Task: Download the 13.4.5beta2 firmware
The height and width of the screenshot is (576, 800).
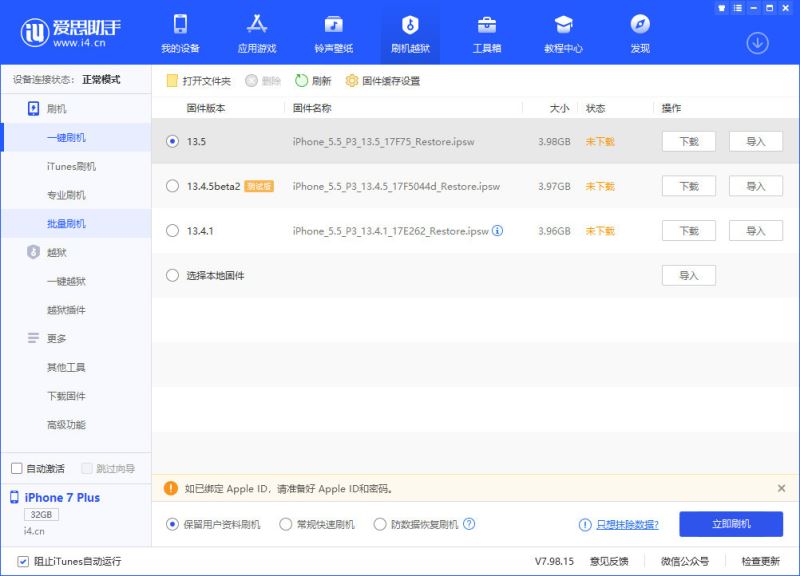Action: (689, 186)
